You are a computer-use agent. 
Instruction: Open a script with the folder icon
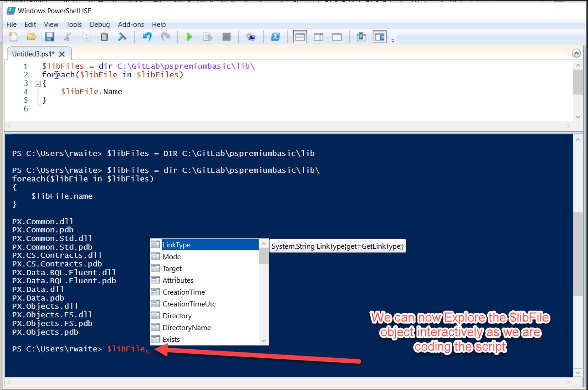point(31,37)
